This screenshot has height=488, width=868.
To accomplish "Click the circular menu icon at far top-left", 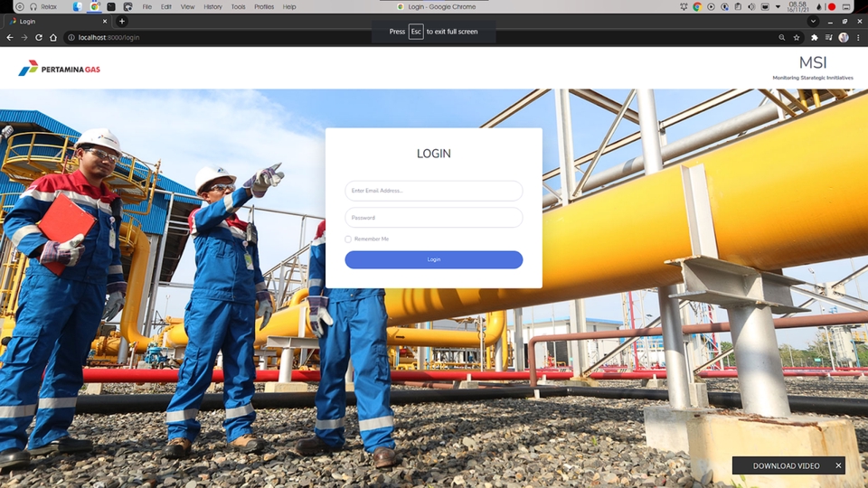I will [x=19, y=6].
